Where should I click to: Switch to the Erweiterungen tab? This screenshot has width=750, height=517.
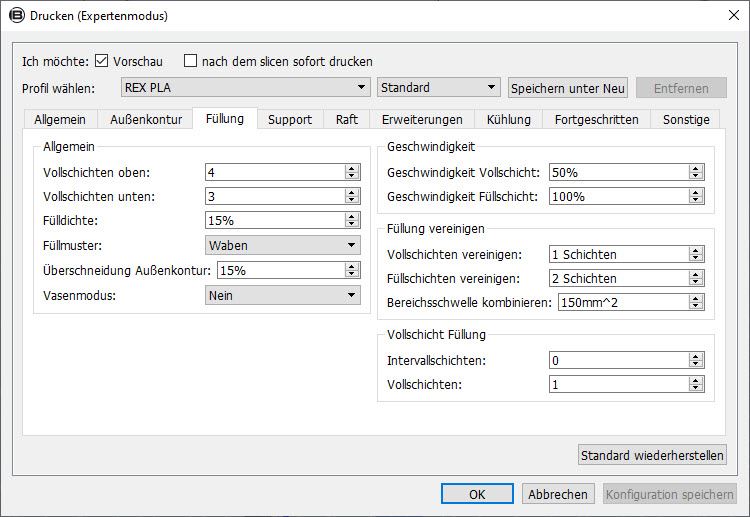(422, 120)
